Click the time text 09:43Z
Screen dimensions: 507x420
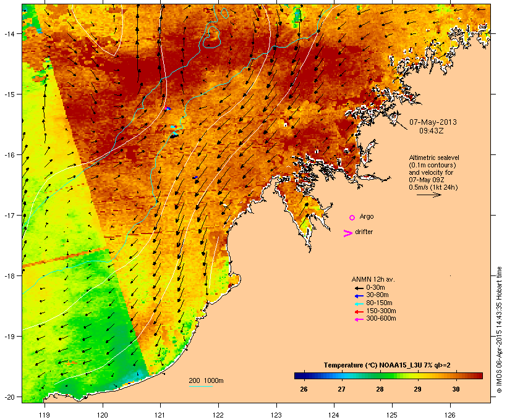pos(432,131)
